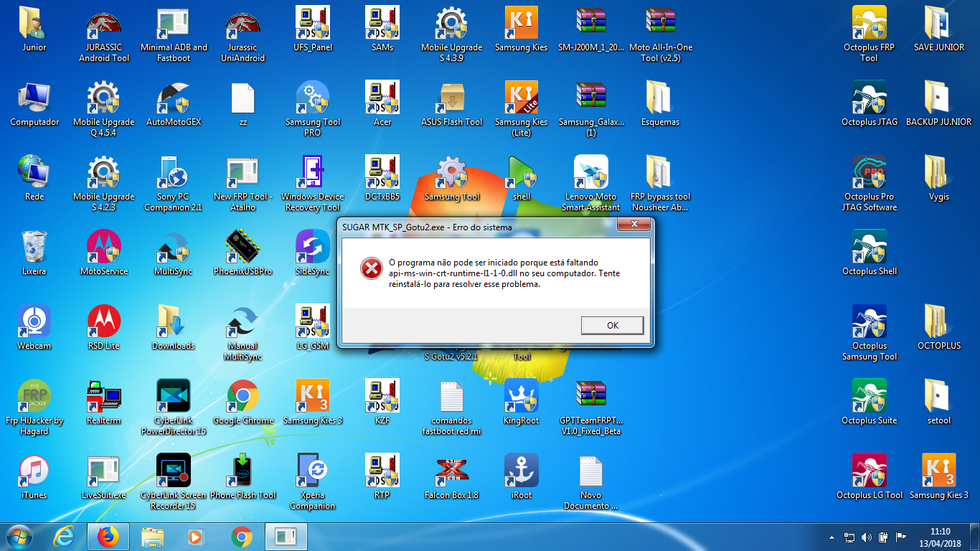Close the SUGAR MTK_SP_Gotu2.exe error dialog
Screen dimensions: 980x551
click(633, 225)
